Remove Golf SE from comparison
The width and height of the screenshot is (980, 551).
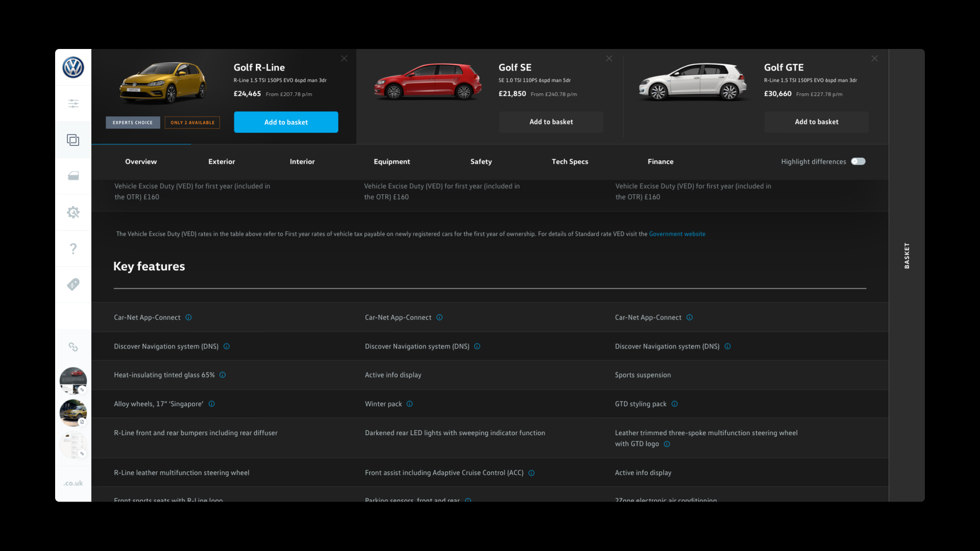[x=609, y=59]
